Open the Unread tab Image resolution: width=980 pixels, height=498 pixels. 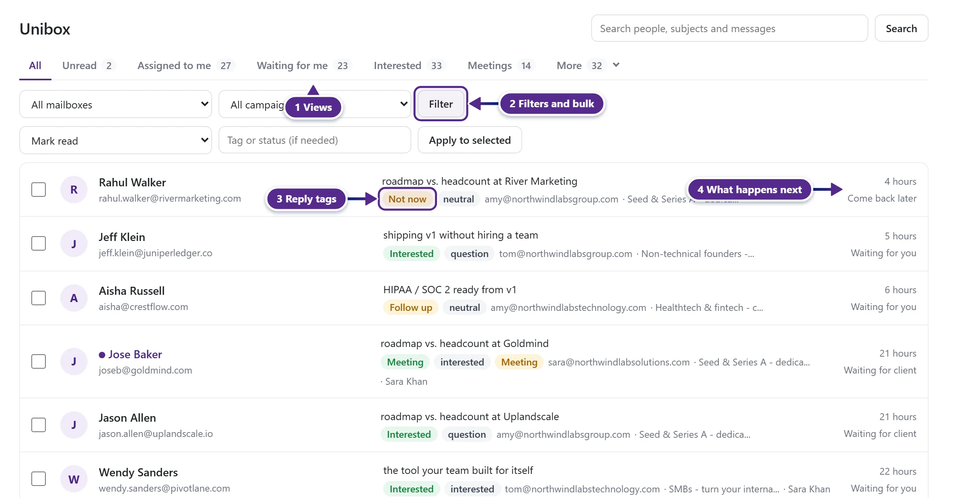[89, 65]
